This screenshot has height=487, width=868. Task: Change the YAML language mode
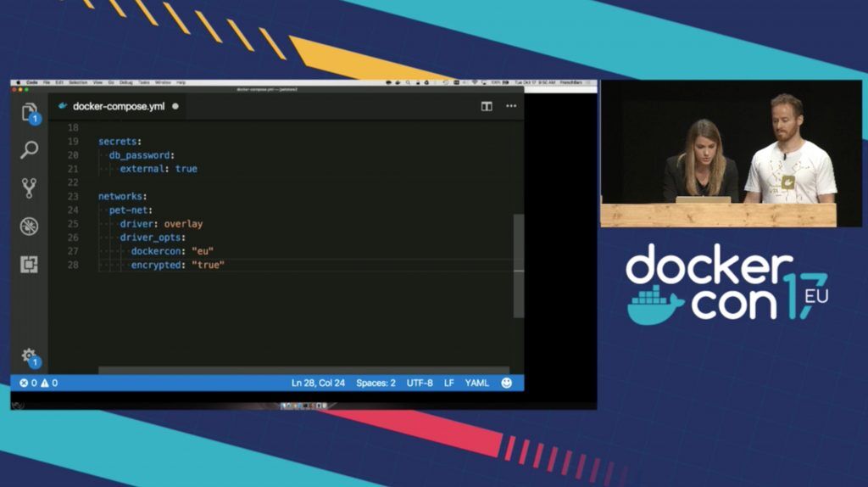pyautogui.click(x=476, y=383)
